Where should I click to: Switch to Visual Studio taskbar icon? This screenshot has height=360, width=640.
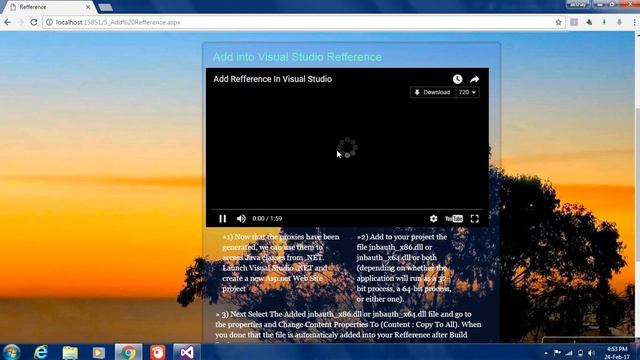pos(187,352)
